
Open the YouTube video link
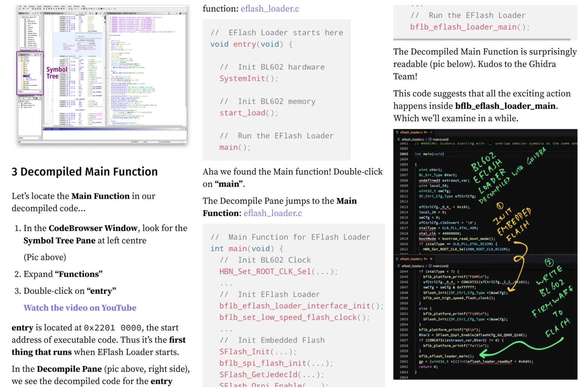coord(80,308)
